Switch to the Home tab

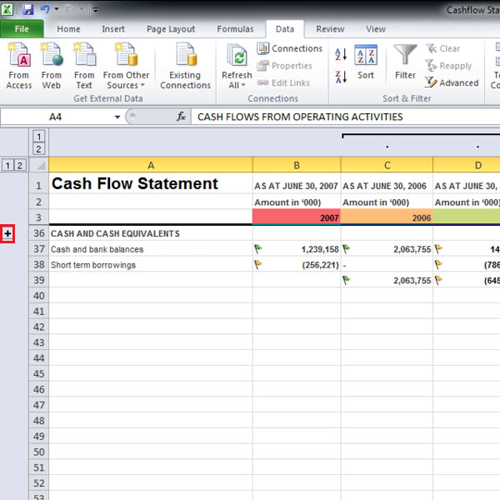(x=68, y=29)
